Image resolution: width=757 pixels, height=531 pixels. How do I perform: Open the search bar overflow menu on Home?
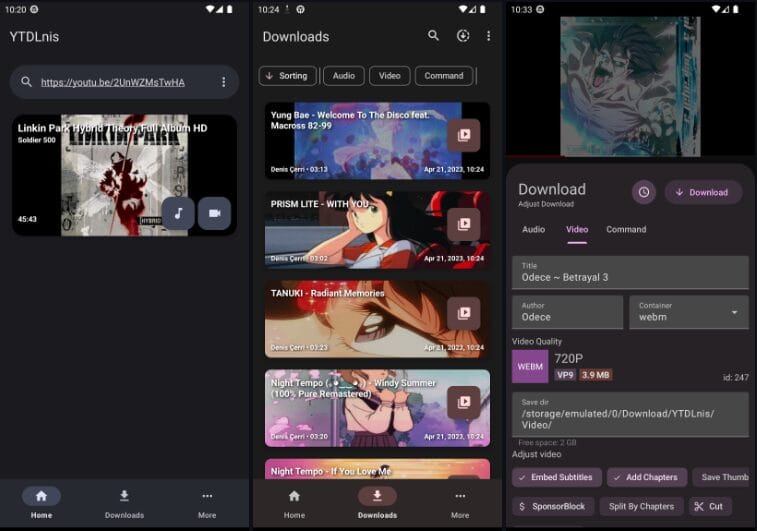click(x=223, y=82)
